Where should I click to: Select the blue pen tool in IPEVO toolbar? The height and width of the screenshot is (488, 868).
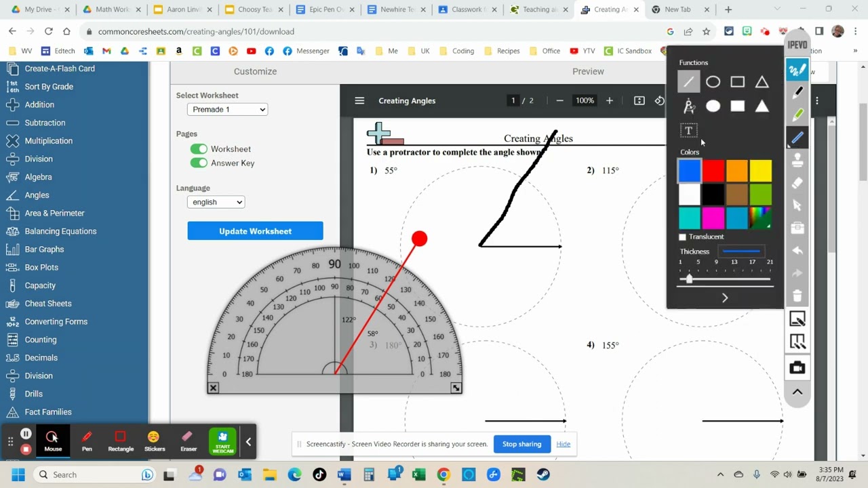point(797,138)
